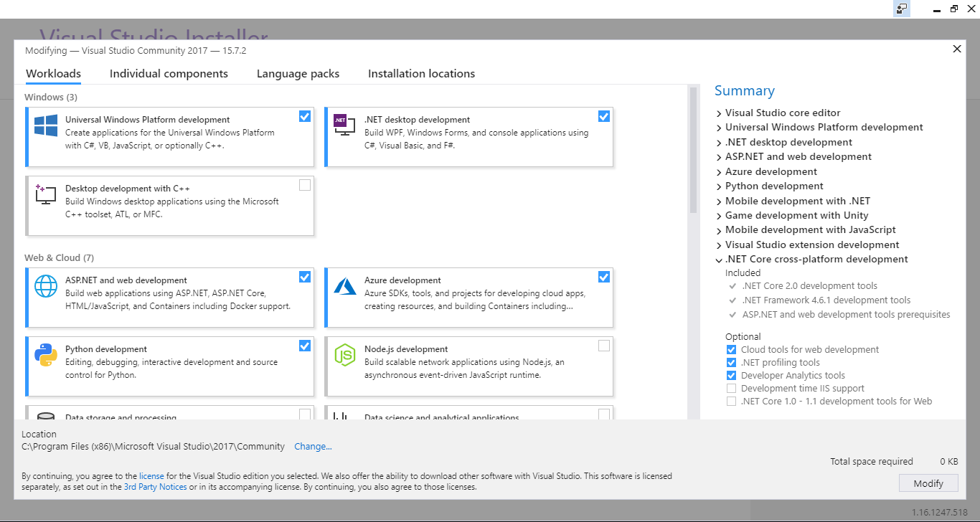Uncheck Developer Analytics tools option
The width and height of the screenshot is (980, 522).
pyautogui.click(x=731, y=376)
